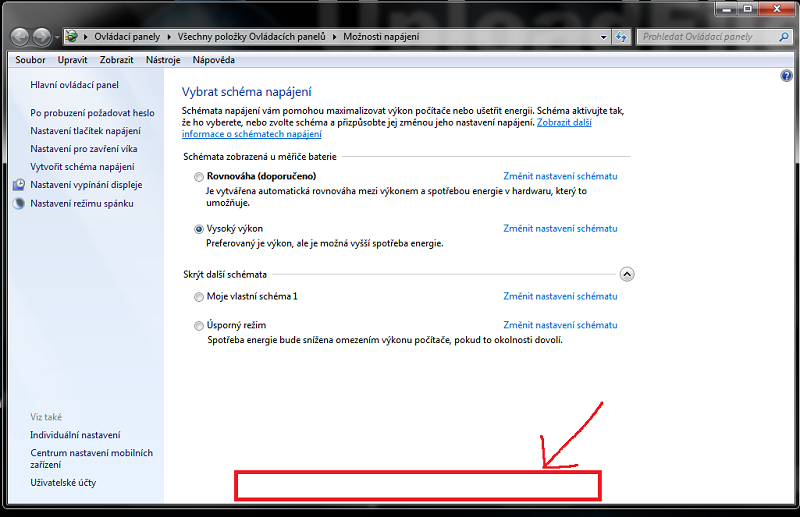
Task: Select the Rovnováha (doporučeno) power plan
Action: click(198, 176)
